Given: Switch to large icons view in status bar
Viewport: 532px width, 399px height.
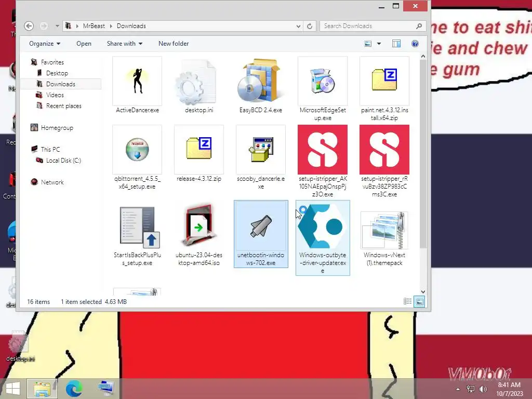Looking at the screenshot, I should click(419, 302).
